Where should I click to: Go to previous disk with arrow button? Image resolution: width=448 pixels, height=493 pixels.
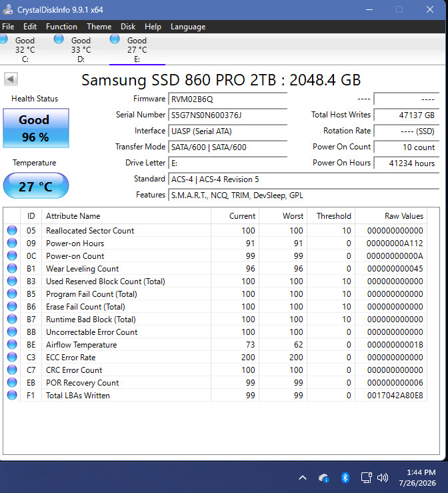coord(11,79)
